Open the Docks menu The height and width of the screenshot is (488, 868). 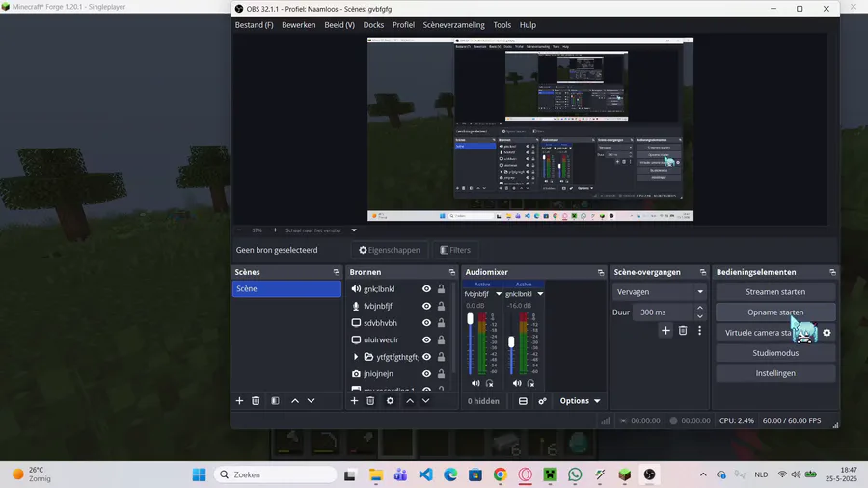tap(373, 25)
